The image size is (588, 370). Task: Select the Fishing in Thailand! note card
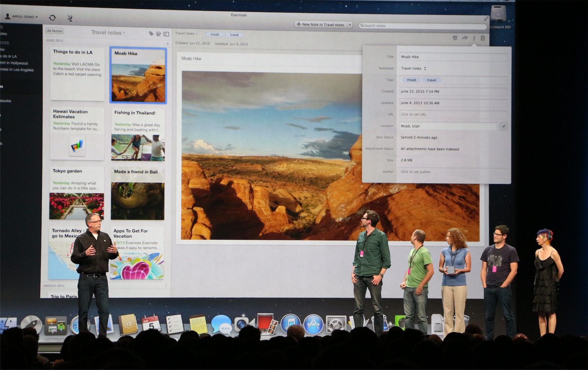[138, 134]
